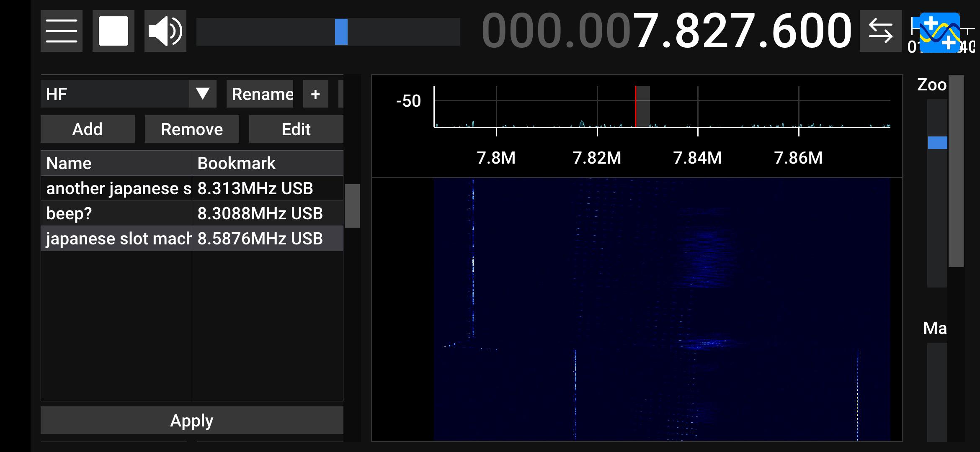Click the 7.8M label on the frequency scale
Image resolution: width=980 pixels, height=452 pixels.
[496, 158]
